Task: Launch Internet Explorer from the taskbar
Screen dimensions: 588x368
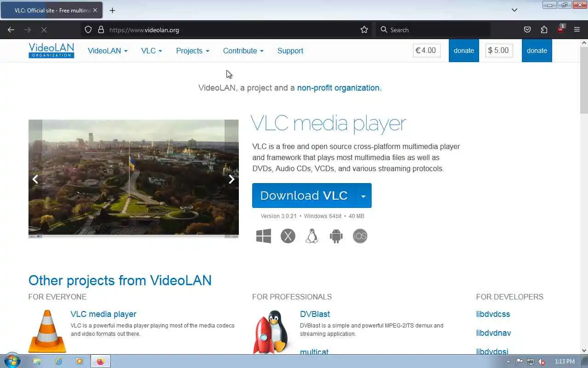Action: coord(58,362)
